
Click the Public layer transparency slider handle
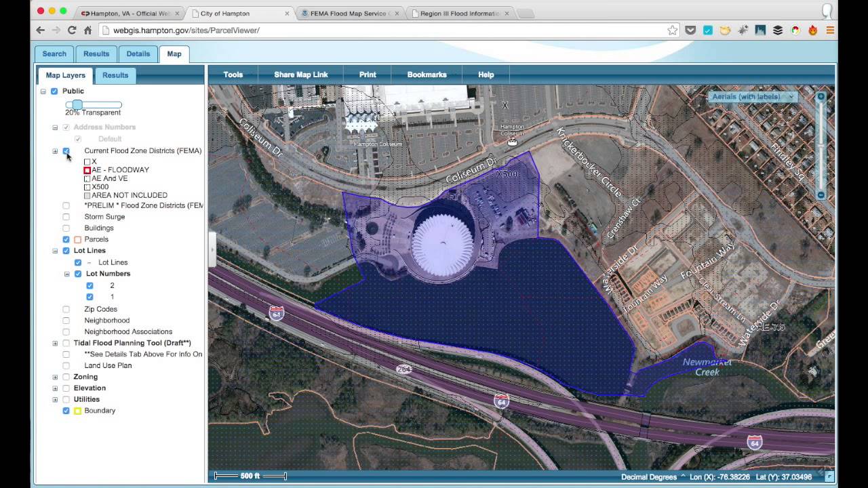(77, 104)
